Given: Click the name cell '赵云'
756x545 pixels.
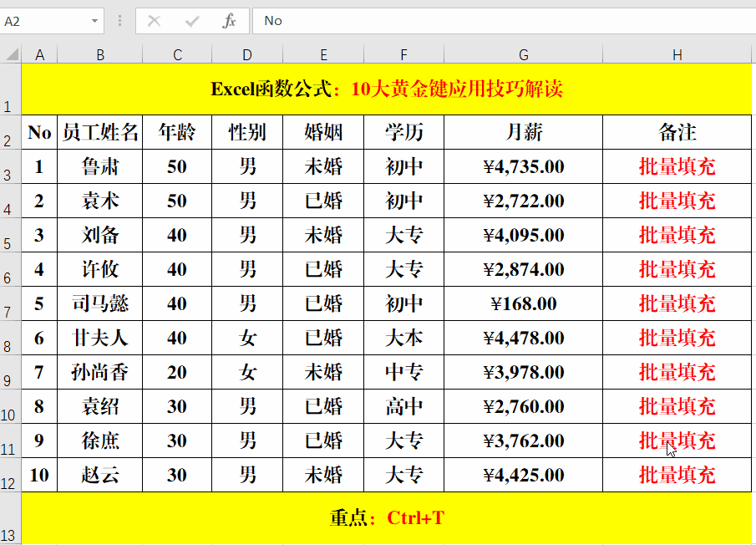Looking at the screenshot, I should click(x=99, y=475).
